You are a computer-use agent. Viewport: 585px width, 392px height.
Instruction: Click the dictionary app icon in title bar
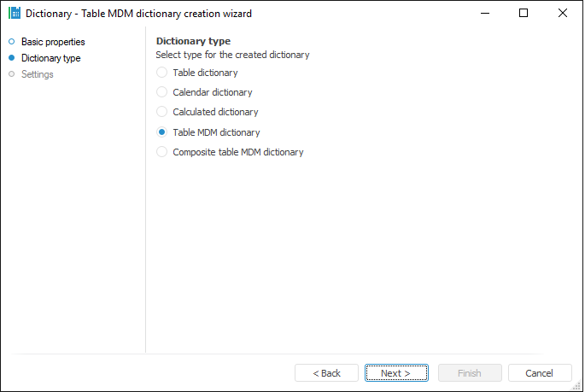[14, 14]
